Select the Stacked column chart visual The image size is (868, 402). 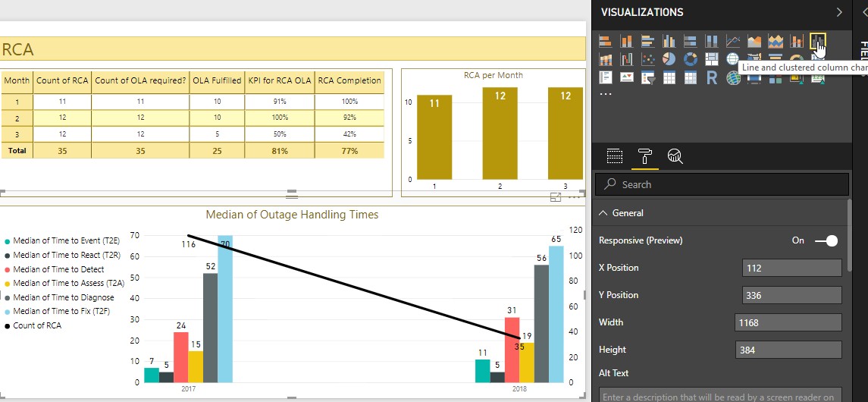(x=627, y=41)
